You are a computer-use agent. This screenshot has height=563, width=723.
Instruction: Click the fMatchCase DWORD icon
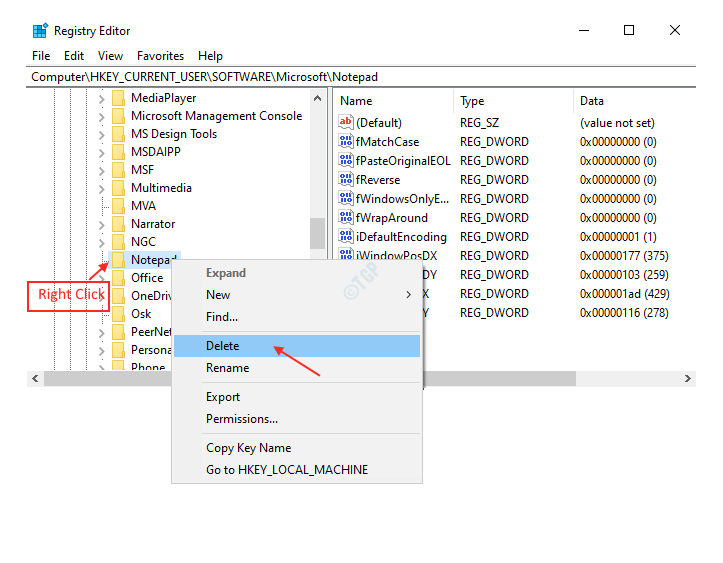click(345, 141)
